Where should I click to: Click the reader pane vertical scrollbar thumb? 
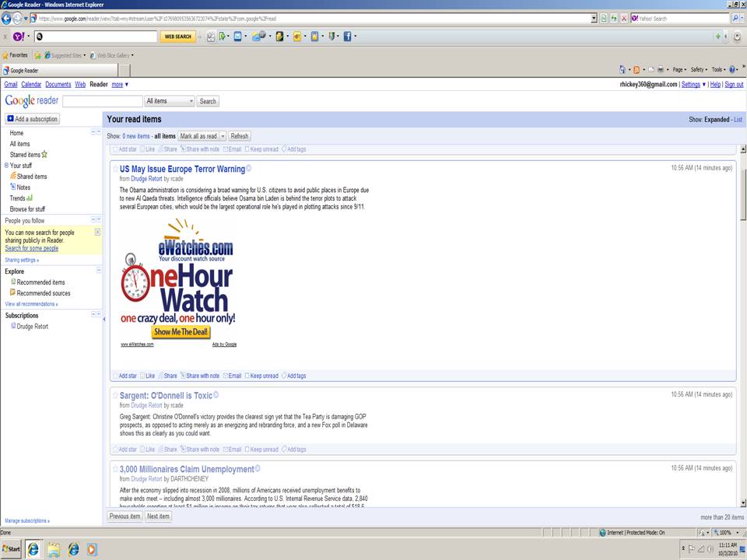pos(743,194)
